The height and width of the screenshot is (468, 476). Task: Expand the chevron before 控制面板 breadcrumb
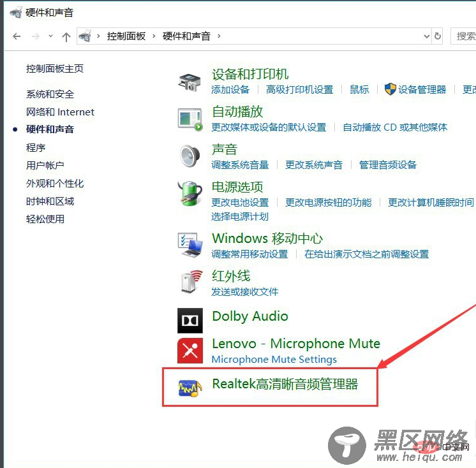(x=98, y=36)
